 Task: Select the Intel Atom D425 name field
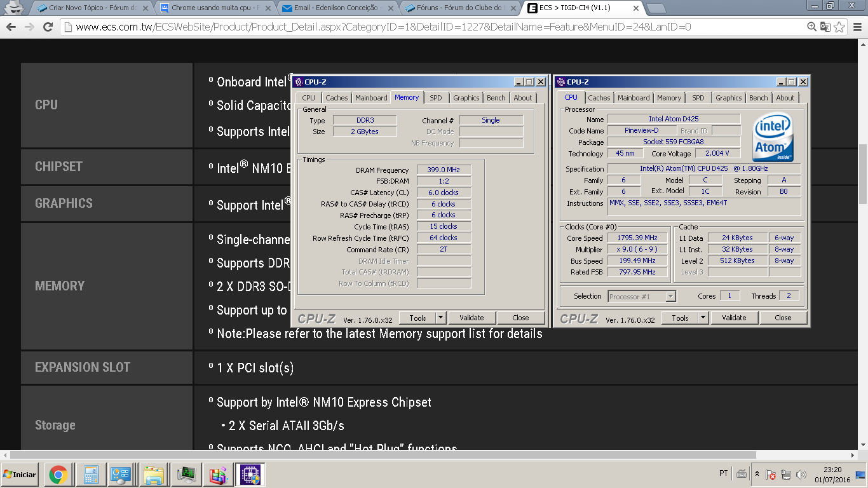coord(674,119)
